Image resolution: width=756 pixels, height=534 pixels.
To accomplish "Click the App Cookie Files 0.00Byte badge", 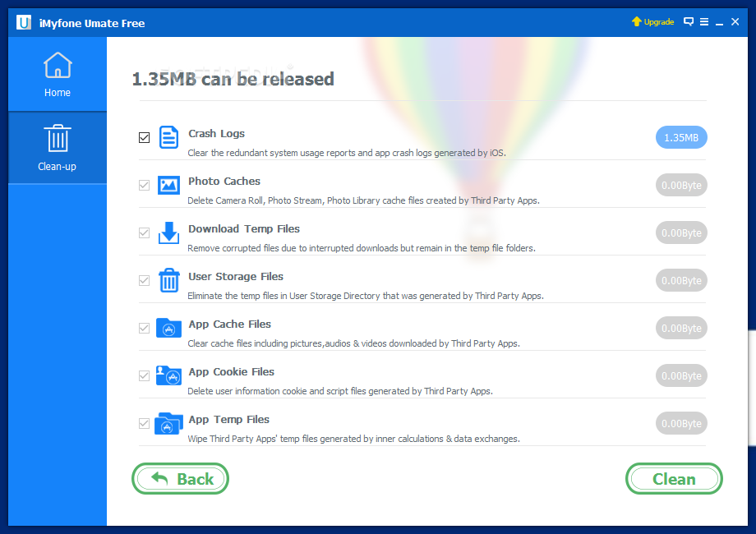I will point(681,376).
